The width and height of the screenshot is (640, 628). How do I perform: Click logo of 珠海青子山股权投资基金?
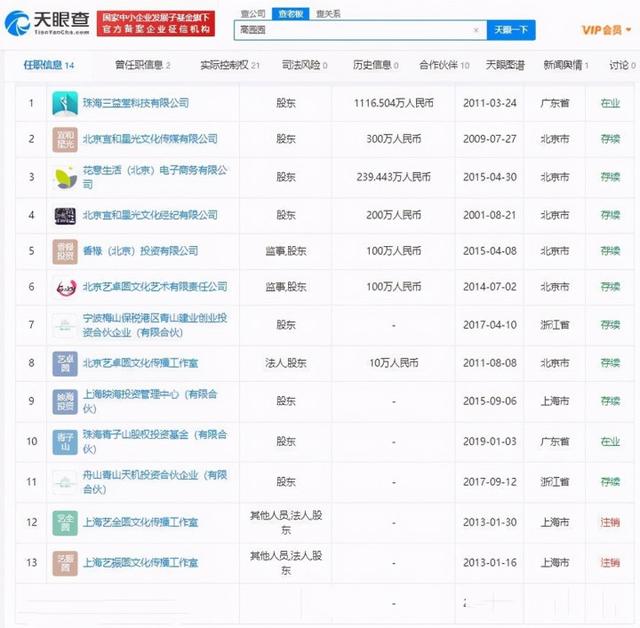click(65, 442)
